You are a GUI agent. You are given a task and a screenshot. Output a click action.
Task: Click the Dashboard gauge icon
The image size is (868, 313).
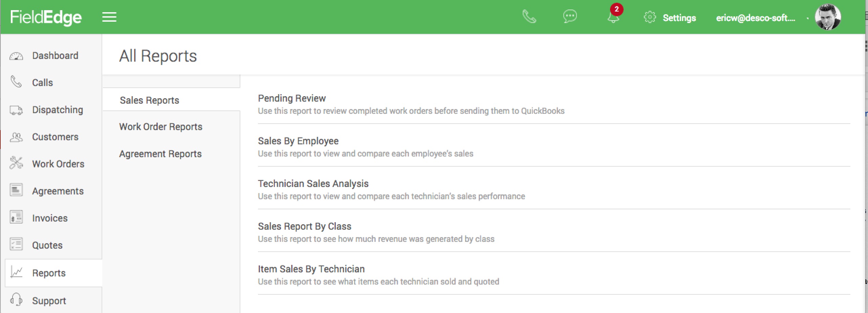[x=16, y=56]
